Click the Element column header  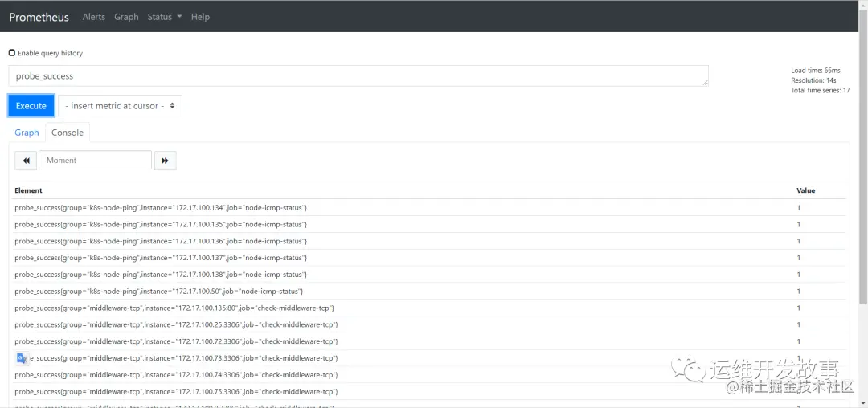tap(28, 190)
